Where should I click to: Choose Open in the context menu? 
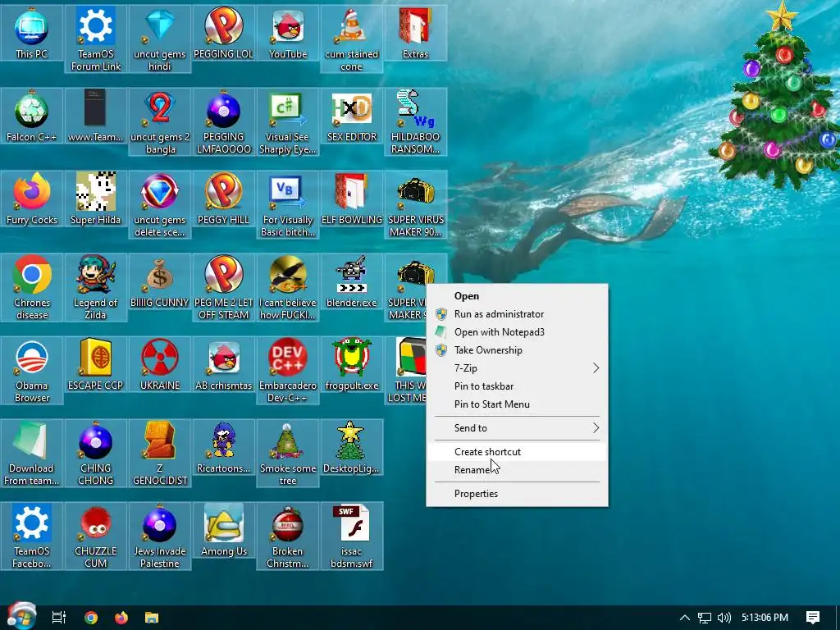tap(517, 295)
